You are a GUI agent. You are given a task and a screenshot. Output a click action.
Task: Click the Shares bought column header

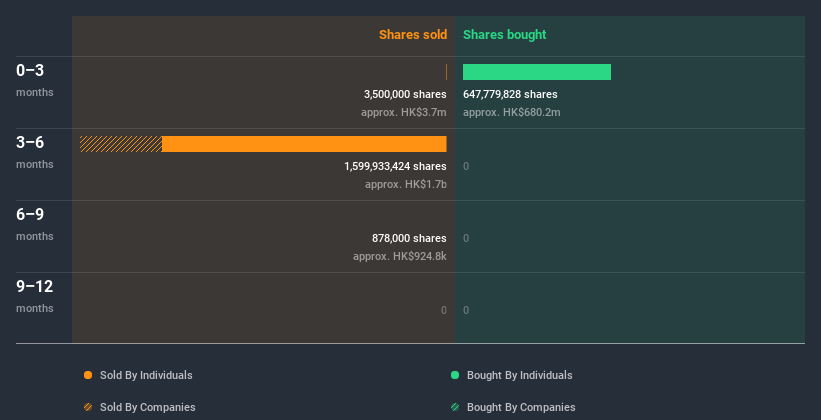click(x=505, y=35)
